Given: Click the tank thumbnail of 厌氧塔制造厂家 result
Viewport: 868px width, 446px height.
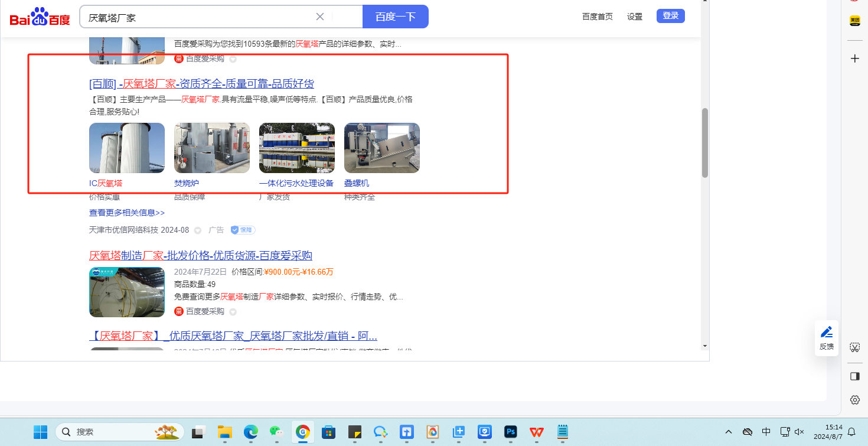Looking at the screenshot, I should (x=127, y=292).
